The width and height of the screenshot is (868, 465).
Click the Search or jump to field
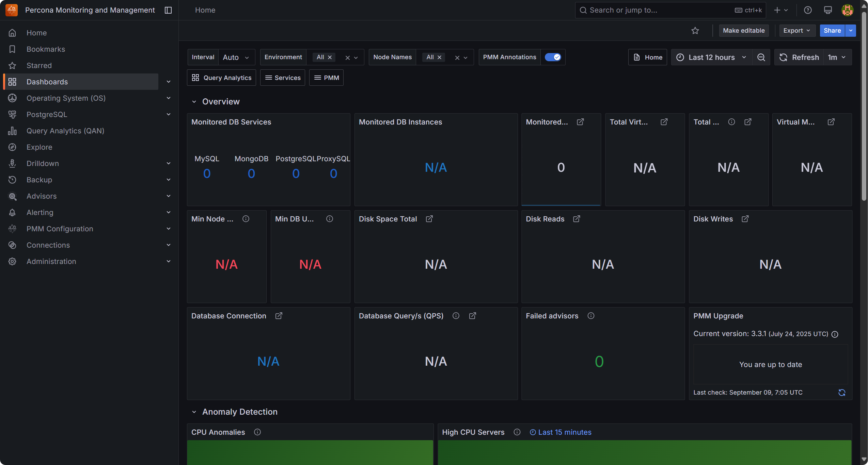[x=670, y=10]
